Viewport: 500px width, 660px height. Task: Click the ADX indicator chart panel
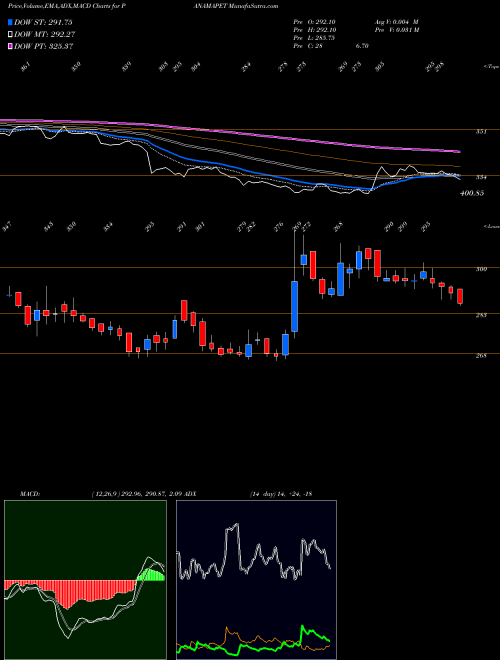point(256,580)
